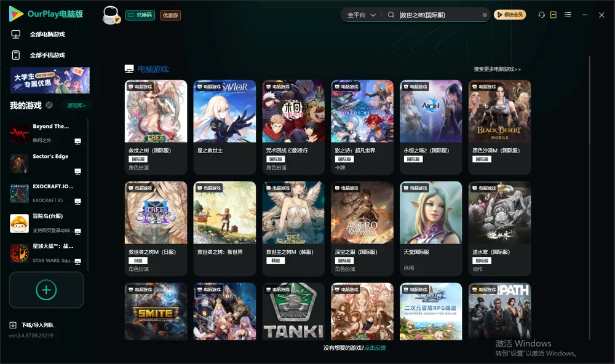Click the 兑换码 redeem code button
Screen dimensions: 615x364
point(140,15)
